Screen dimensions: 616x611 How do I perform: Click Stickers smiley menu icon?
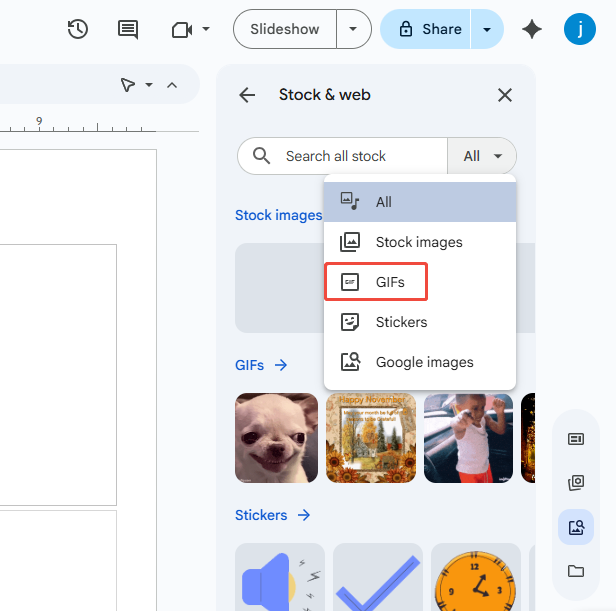(350, 322)
